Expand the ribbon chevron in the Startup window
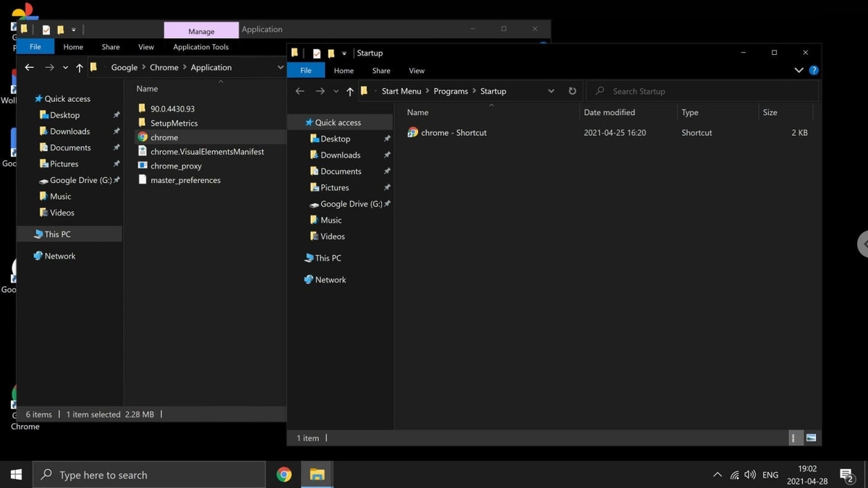This screenshot has width=868, height=488. tap(798, 70)
